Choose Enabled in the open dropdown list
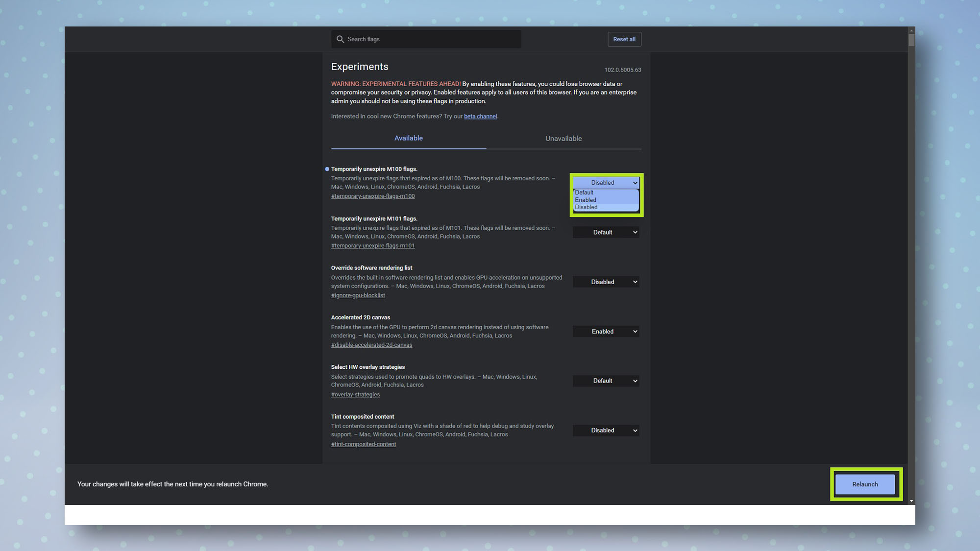This screenshot has height=551, width=980. pos(586,200)
